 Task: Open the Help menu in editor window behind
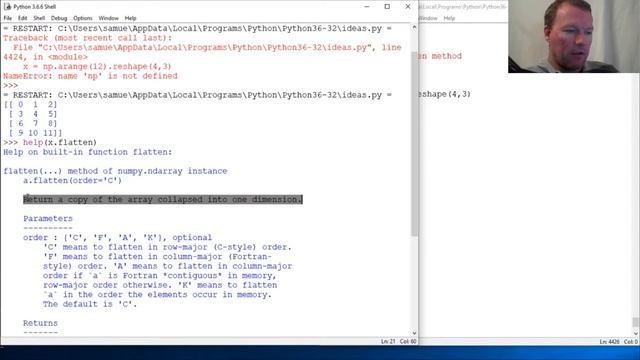(x=449, y=18)
